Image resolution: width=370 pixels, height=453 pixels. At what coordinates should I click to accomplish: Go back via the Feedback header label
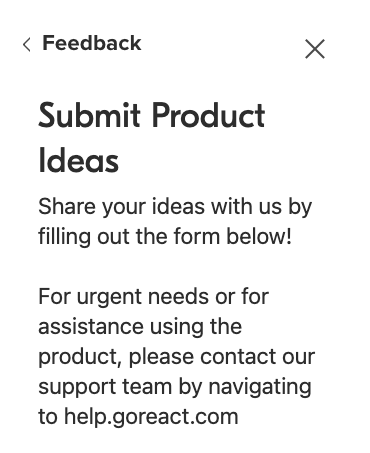pos(92,43)
